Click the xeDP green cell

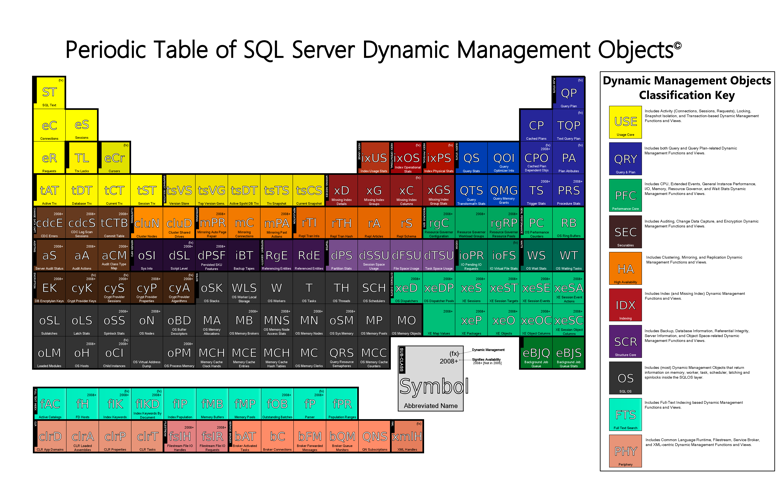coord(439,288)
